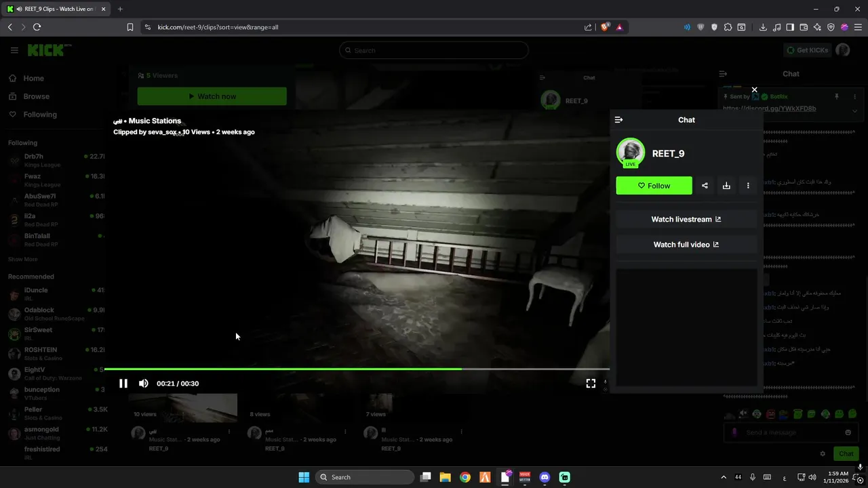Open options for 7 views clip
Image resolution: width=868 pixels, height=488 pixels.
462,432
